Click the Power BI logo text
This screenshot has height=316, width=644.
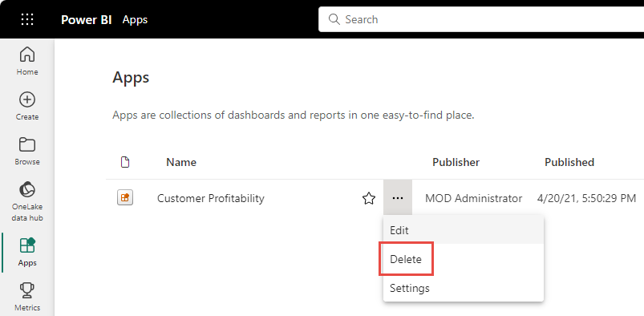point(87,20)
